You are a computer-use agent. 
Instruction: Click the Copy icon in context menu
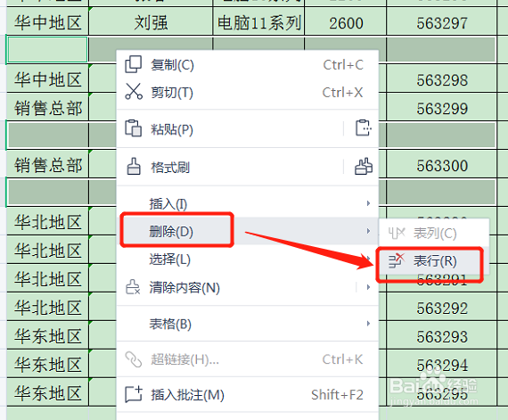pos(133,64)
